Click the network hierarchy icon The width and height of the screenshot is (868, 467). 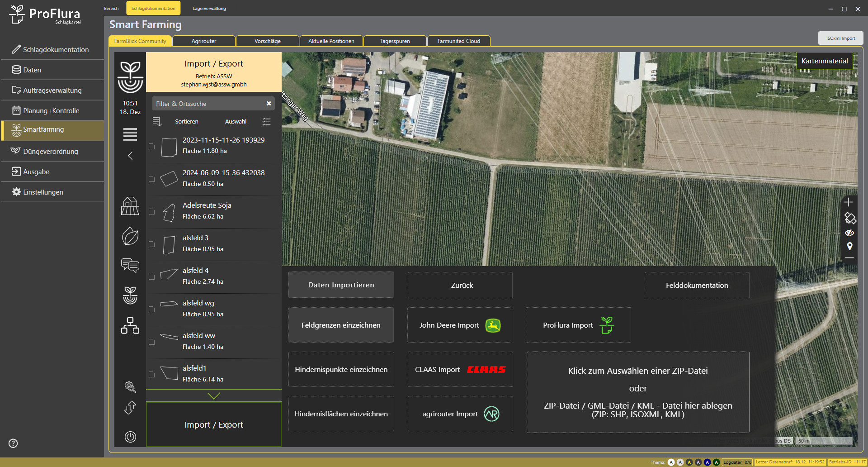point(130,325)
